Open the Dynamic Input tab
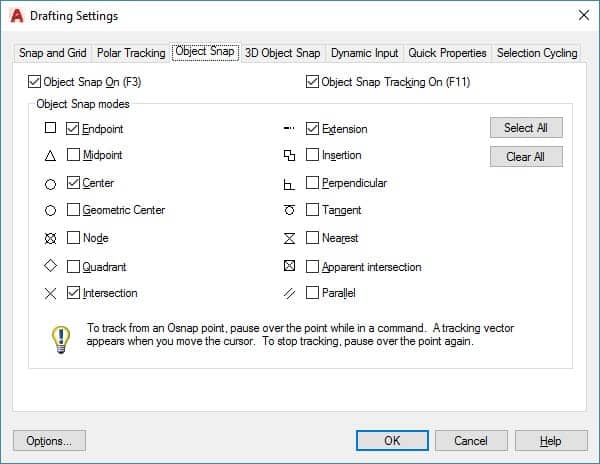 [364, 53]
